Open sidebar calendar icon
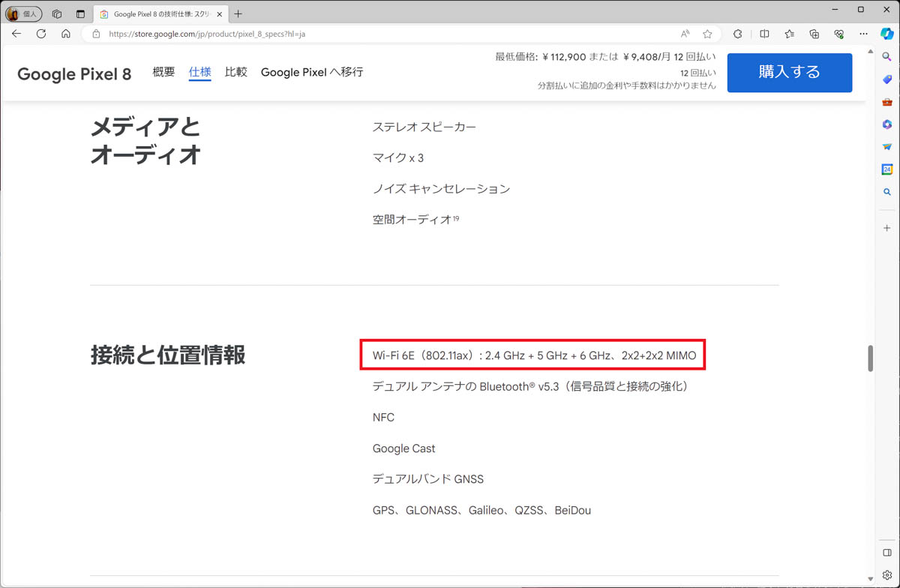Viewport: 900px width, 588px height. click(887, 169)
